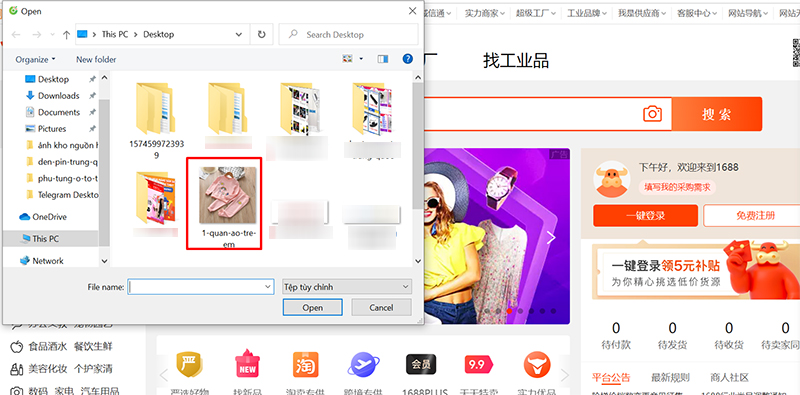Select OneDrive in the navigation pane
The height and width of the screenshot is (395, 800).
pyautogui.click(x=49, y=217)
